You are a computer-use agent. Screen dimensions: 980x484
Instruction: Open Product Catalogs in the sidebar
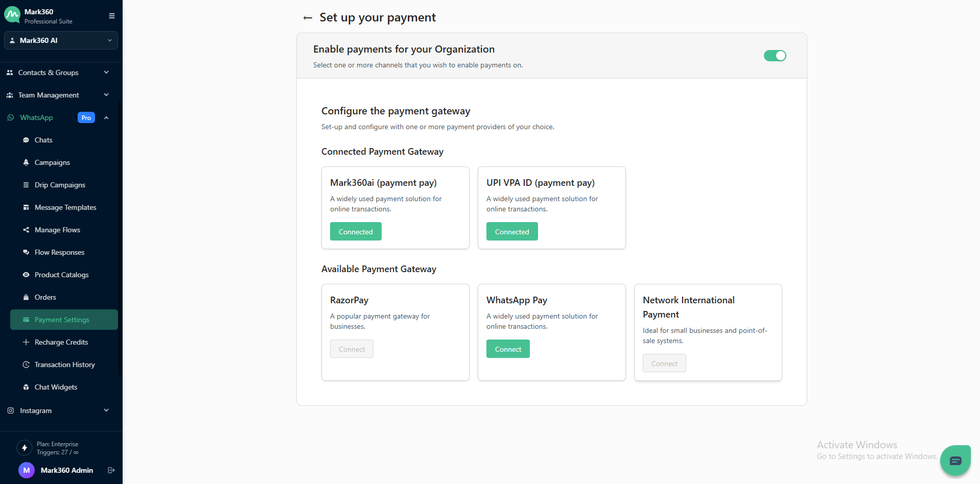pyautogui.click(x=61, y=275)
